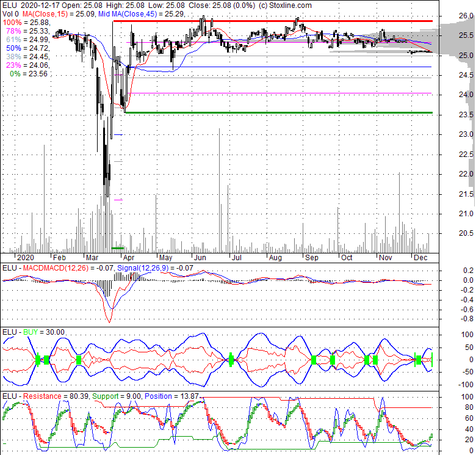Select the 'Resistance = 80.39' label
Viewport: 476px width, 455px height.
56,396
